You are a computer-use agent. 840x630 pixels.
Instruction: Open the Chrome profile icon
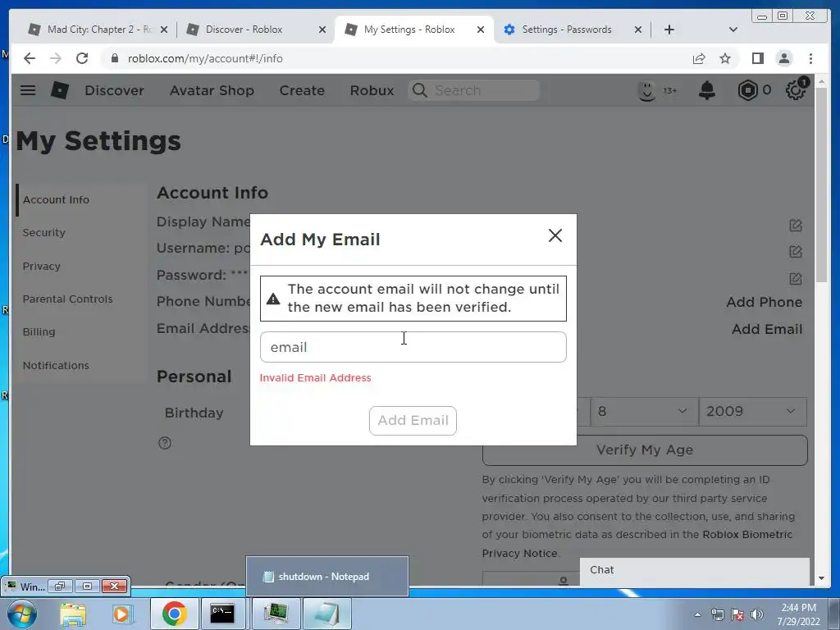pos(783,58)
